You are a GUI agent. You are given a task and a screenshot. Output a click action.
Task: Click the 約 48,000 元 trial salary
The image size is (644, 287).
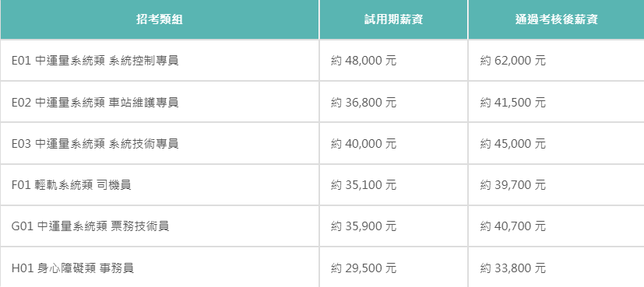click(364, 61)
